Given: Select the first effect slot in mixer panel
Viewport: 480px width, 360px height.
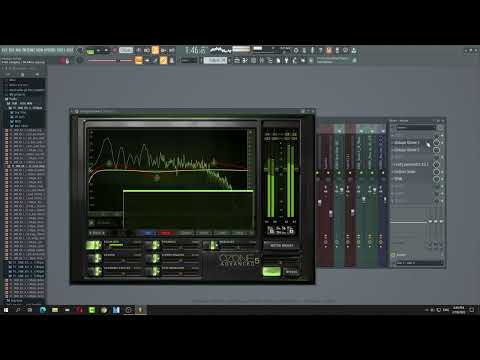Looking at the screenshot, I should (412, 143).
